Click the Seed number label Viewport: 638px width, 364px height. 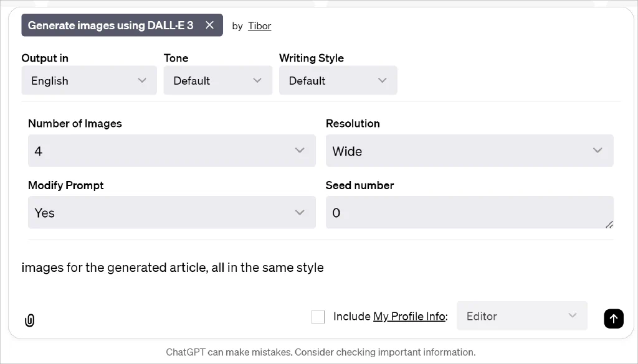click(359, 185)
